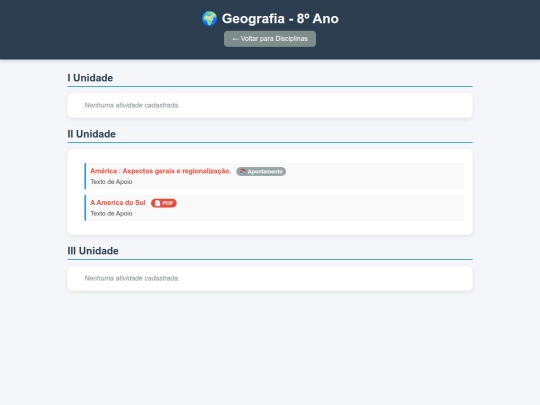Open A America do Sul link
This screenshot has height=405, width=540.
pyautogui.click(x=118, y=202)
